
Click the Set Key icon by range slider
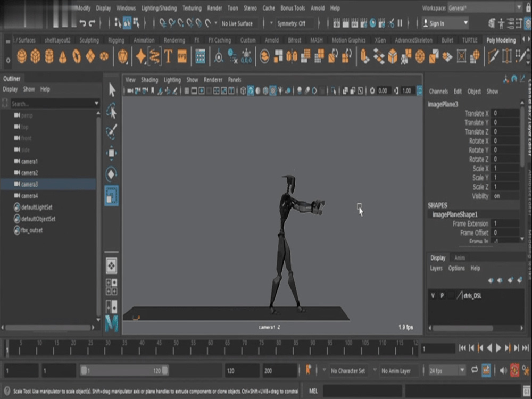(309, 370)
